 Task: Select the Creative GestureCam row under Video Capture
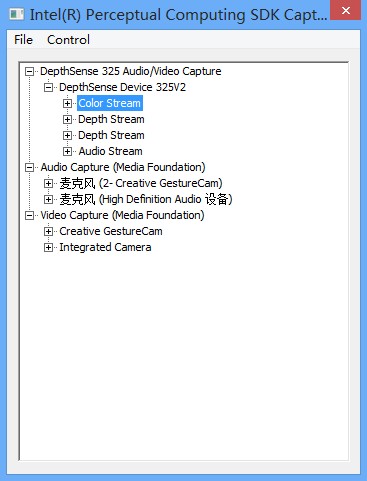(x=111, y=231)
